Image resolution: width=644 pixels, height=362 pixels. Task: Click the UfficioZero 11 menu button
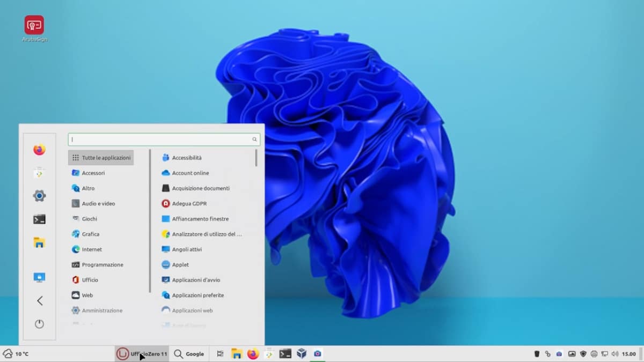pyautogui.click(x=142, y=354)
